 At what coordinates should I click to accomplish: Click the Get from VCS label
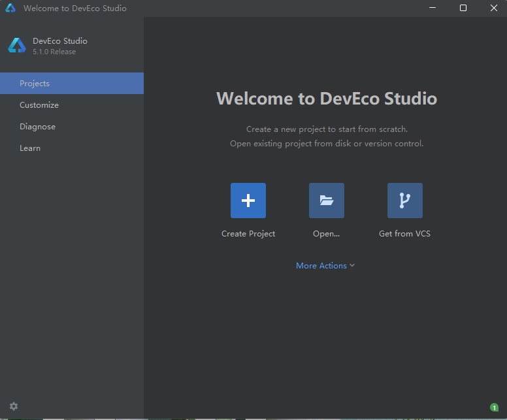[404, 234]
